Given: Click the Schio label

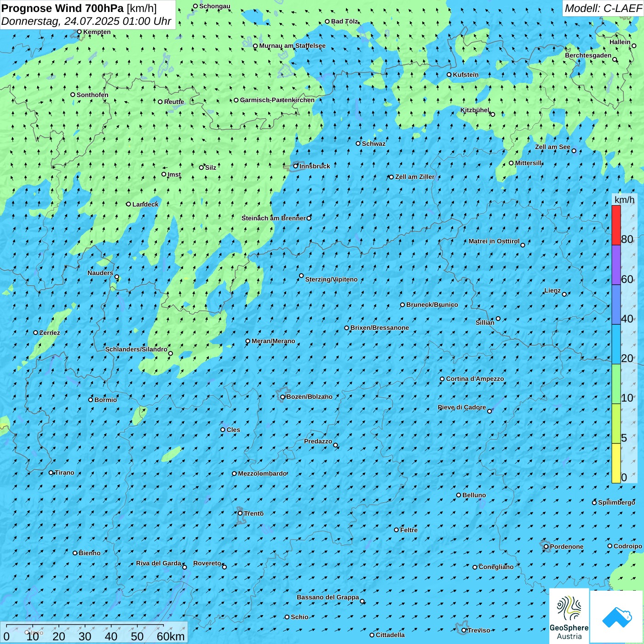Looking at the screenshot, I should (299, 617).
